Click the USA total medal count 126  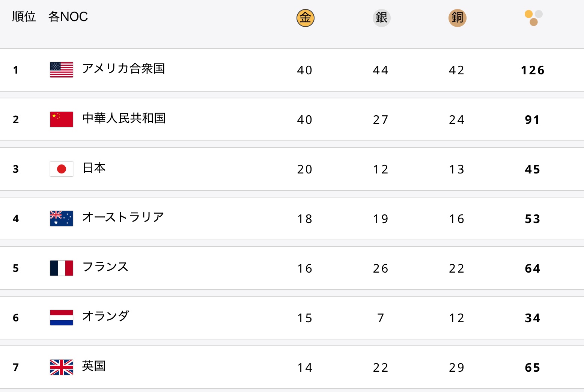pyautogui.click(x=533, y=70)
